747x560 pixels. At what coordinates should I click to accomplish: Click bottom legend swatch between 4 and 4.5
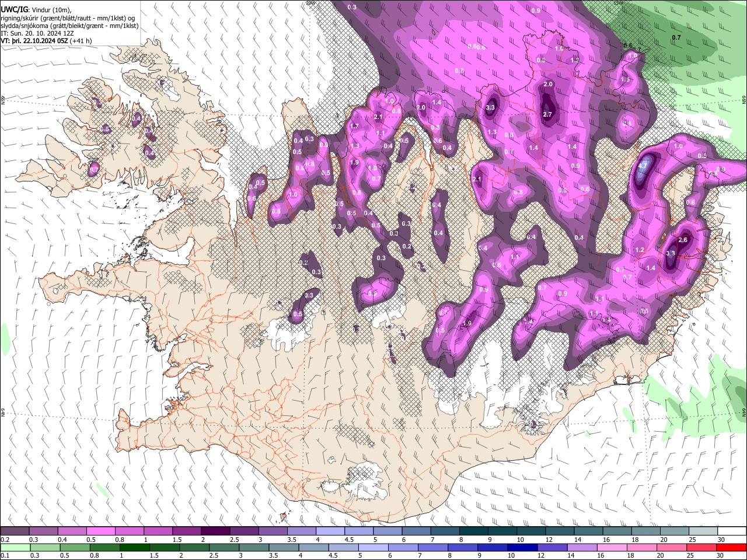coord(314,547)
